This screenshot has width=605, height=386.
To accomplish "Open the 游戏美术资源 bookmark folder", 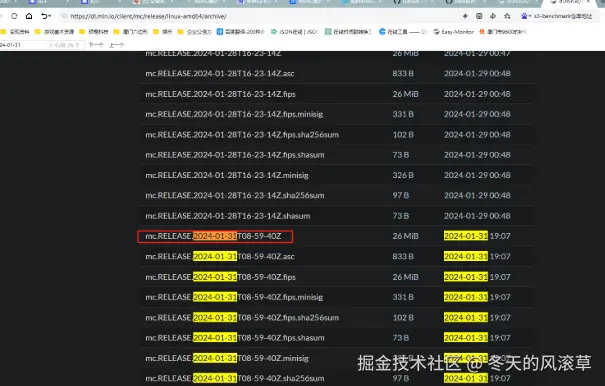I will [54, 32].
